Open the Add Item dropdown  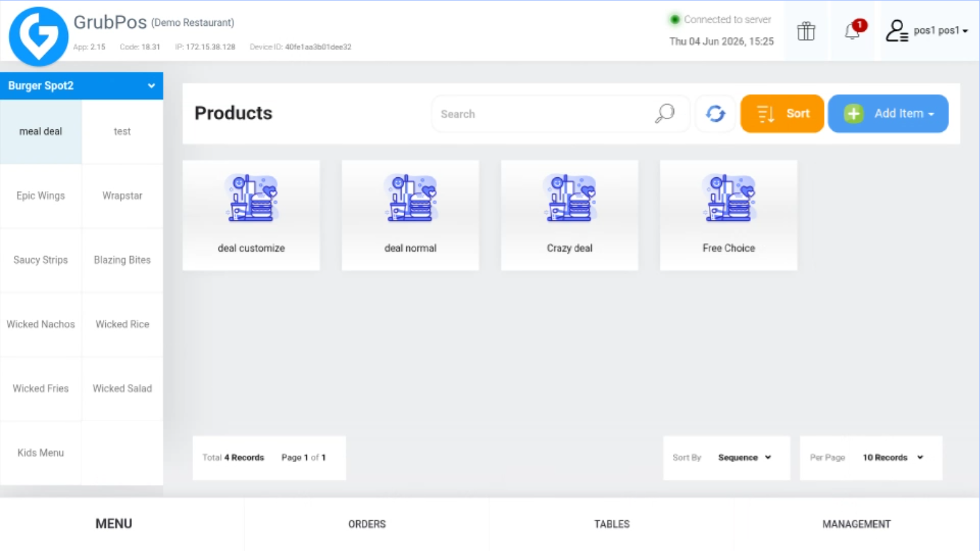point(888,114)
